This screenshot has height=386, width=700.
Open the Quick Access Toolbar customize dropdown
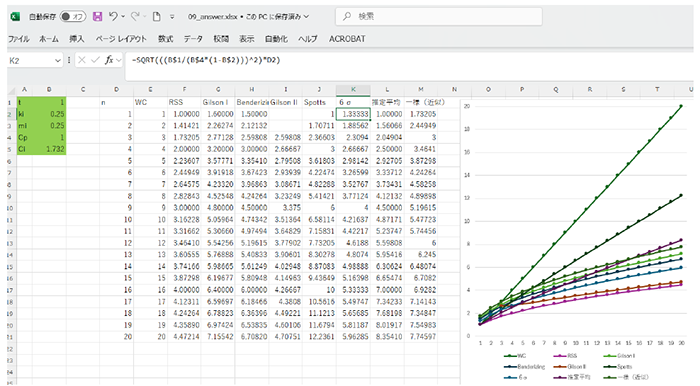coord(172,17)
